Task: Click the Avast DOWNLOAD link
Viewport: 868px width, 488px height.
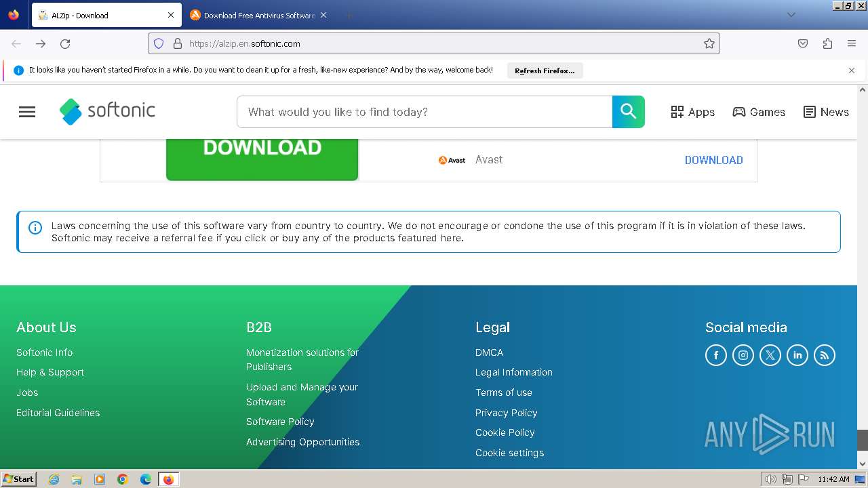Action: click(713, 160)
